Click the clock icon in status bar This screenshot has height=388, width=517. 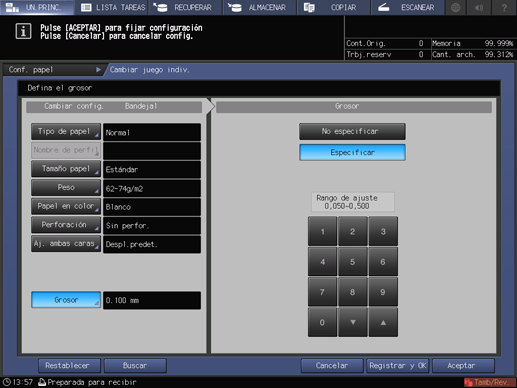[x=6, y=382]
